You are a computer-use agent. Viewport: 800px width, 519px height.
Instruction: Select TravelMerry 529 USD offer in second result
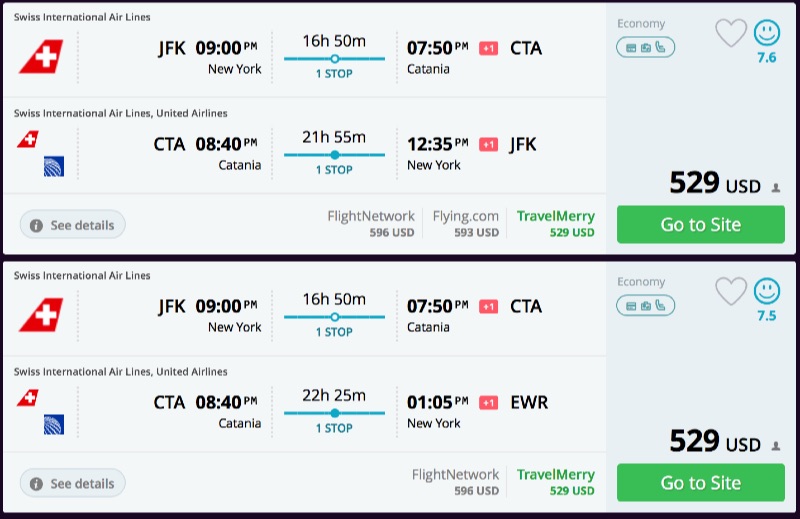click(556, 482)
